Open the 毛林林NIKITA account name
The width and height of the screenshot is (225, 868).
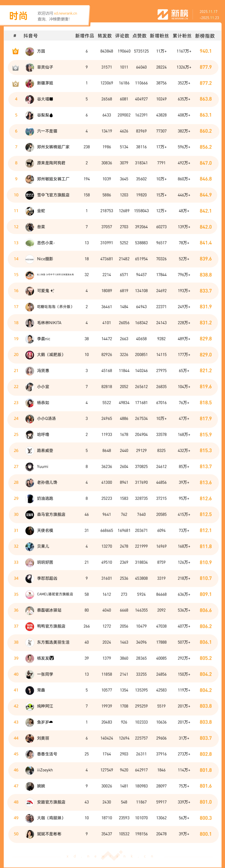(x=49, y=323)
